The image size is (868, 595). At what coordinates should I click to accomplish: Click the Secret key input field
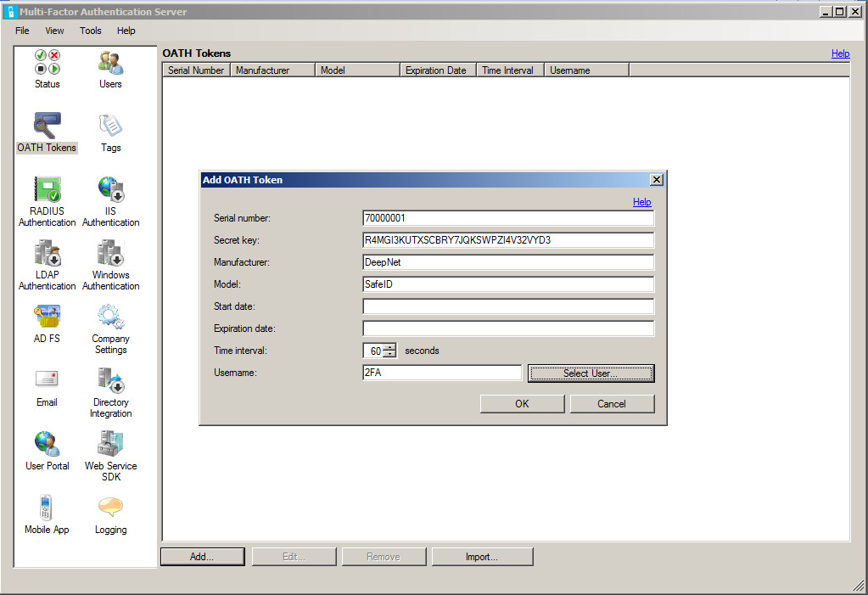click(507, 240)
